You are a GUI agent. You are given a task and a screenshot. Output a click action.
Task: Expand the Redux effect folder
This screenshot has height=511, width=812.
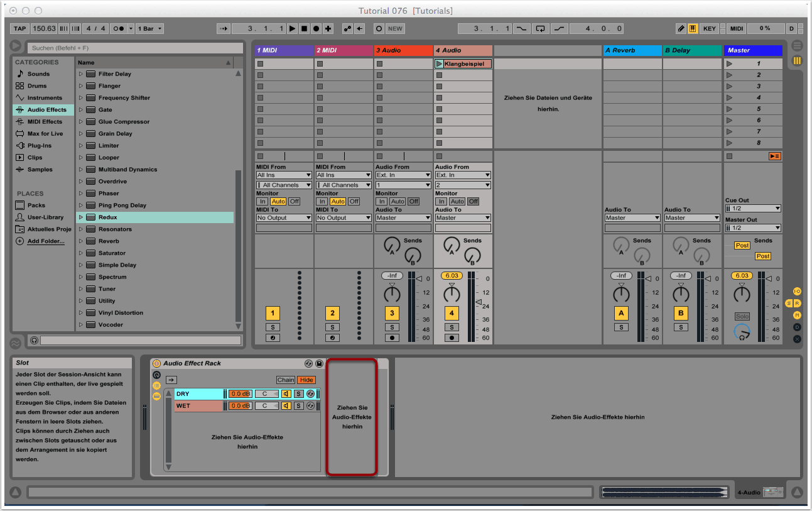pos(81,217)
